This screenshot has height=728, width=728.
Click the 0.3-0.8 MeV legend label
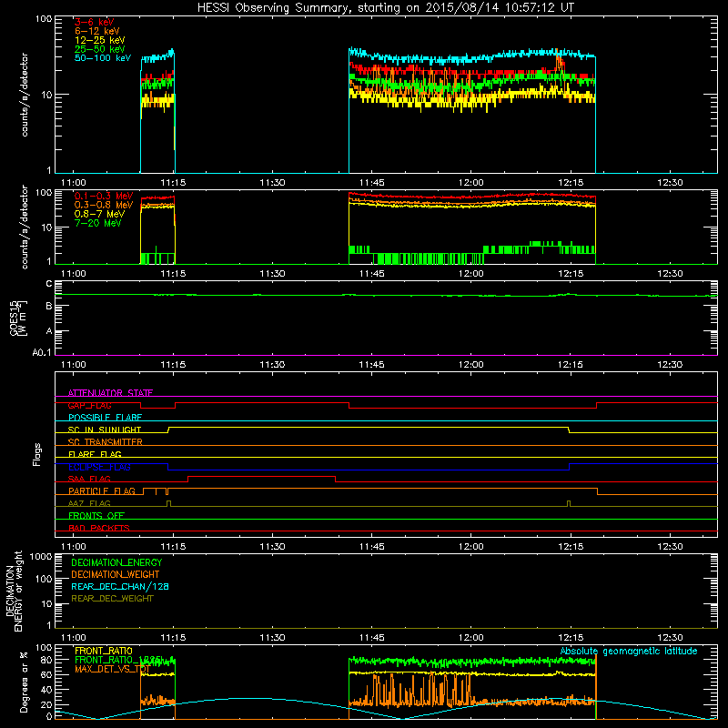pyautogui.click(x=104, y=205)
